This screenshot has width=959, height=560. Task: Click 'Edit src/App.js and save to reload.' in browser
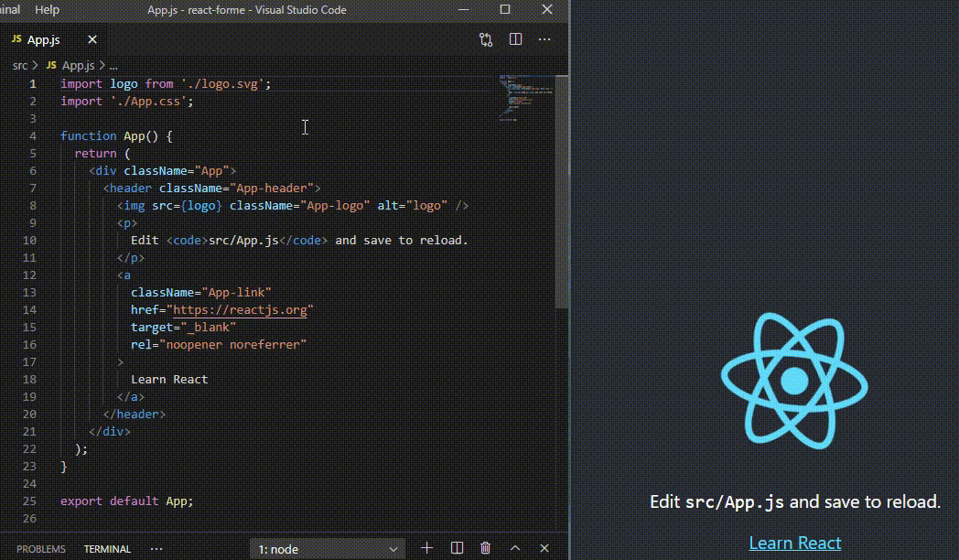click(795, 502)
